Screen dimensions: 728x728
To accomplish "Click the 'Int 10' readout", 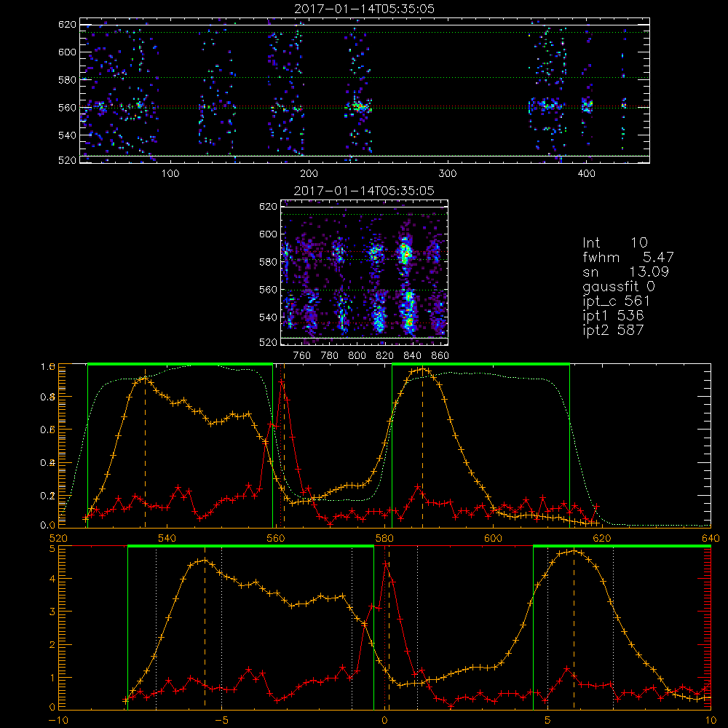I will coord(615,243).
